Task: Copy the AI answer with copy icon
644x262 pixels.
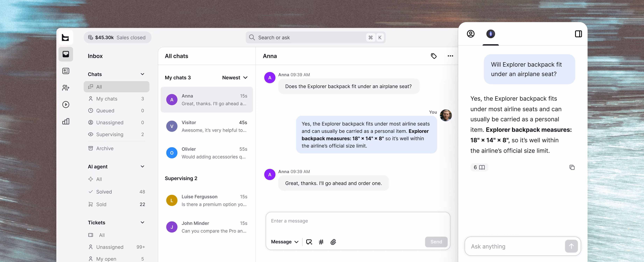Action: [572, 167]
